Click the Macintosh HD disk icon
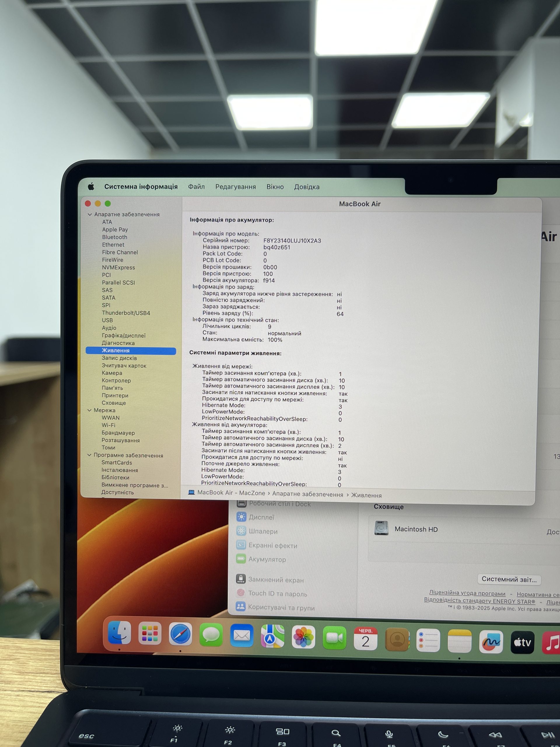The image size is (560, 747). click(x=381, y=528)
